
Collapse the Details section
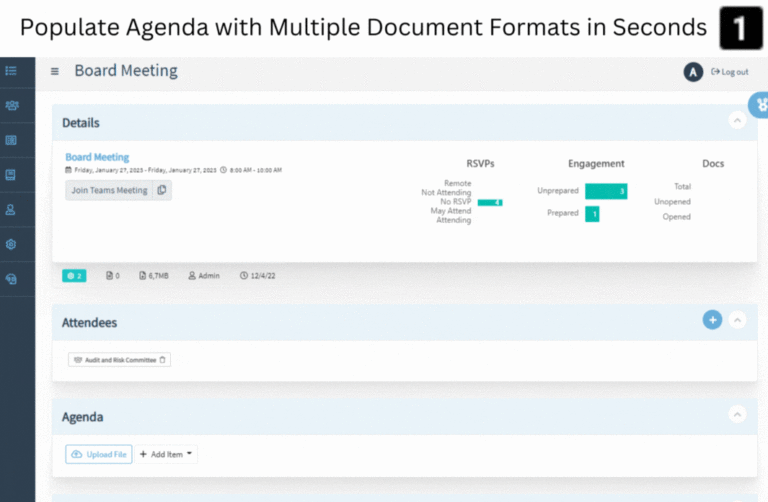737,120
